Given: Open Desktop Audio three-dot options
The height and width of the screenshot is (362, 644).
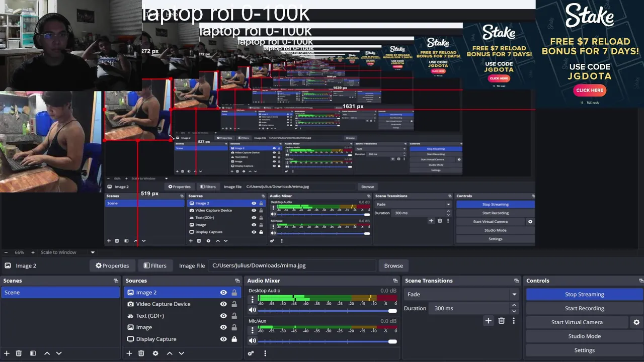Looking at the screenshot, I should [253, 300].
